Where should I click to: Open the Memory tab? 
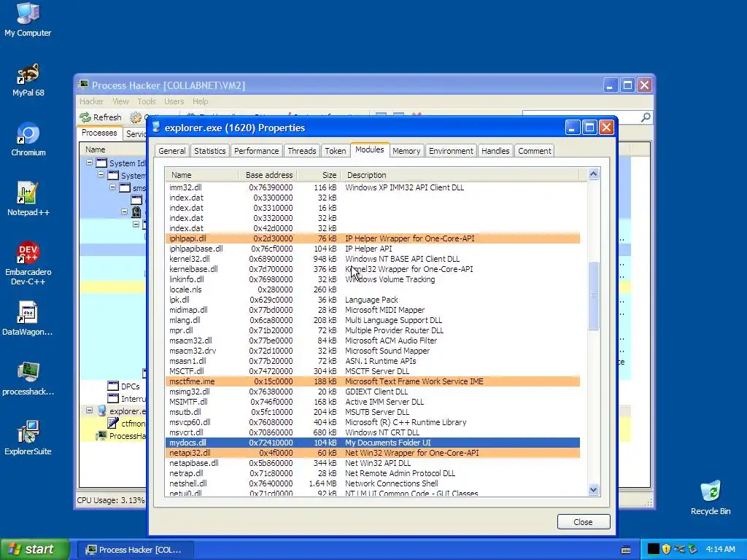tap(406, 151)
